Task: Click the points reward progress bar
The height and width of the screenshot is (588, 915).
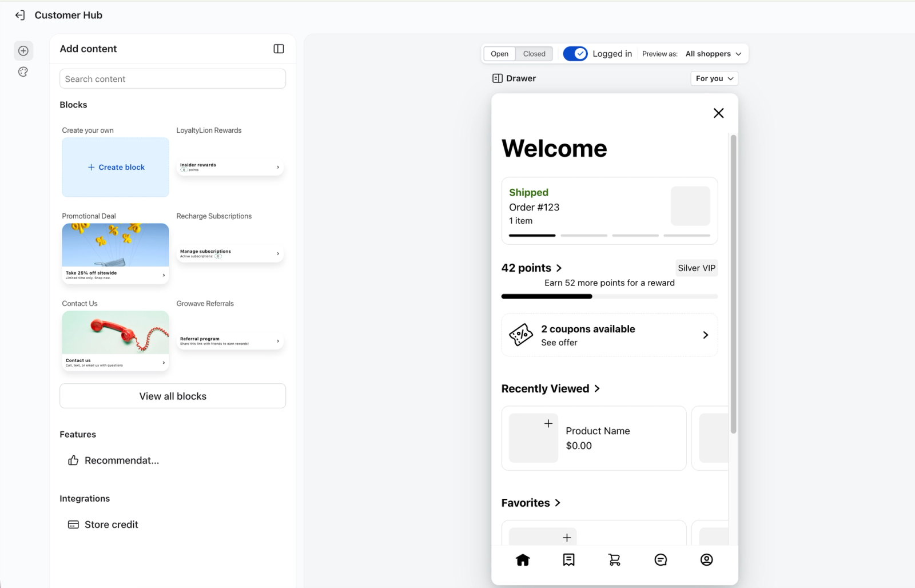Action: [x=610, y=296]
